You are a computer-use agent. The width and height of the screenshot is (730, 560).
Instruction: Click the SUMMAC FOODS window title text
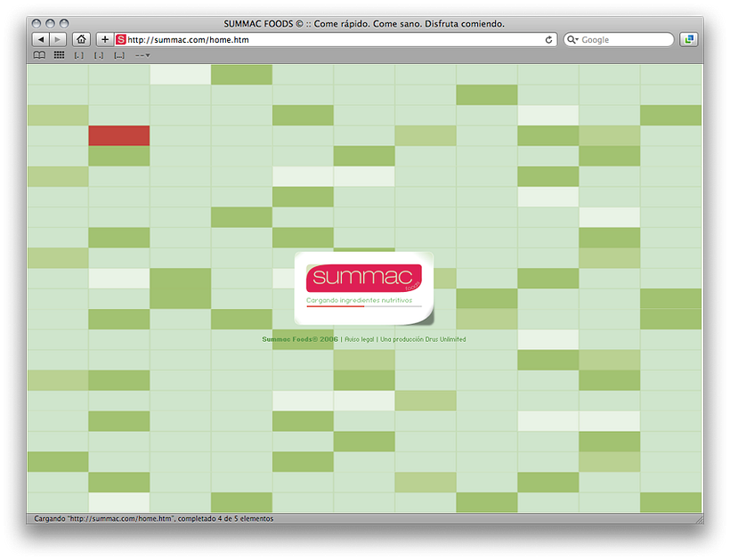(364, 24)
